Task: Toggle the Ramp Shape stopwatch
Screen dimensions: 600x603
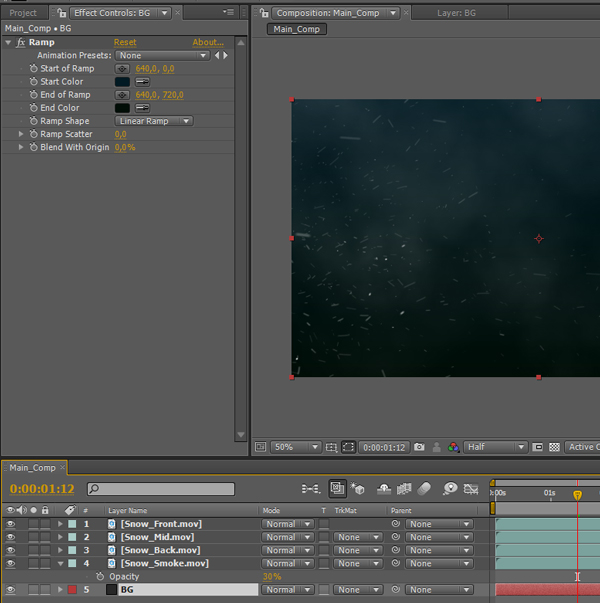Action: (33, 121)
